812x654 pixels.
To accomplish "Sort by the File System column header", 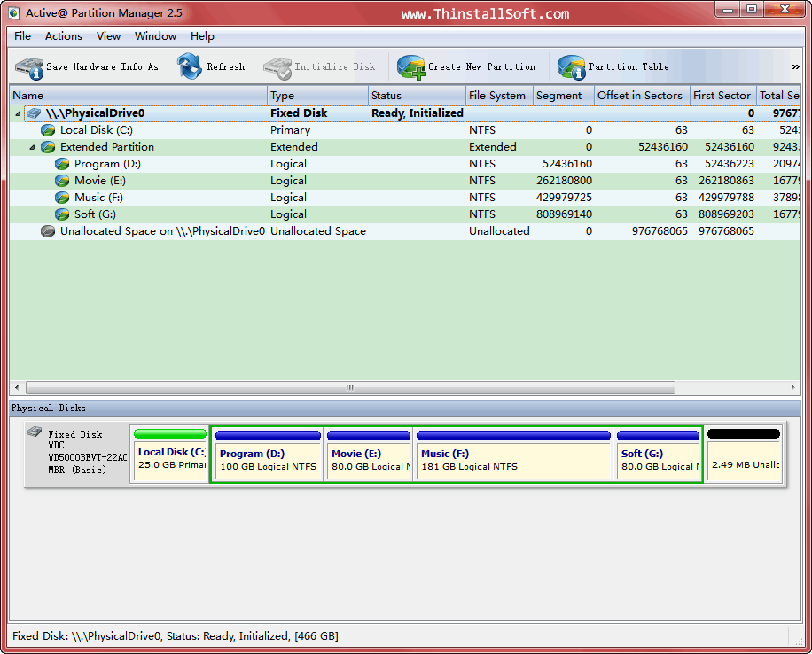I will [499, 96].
